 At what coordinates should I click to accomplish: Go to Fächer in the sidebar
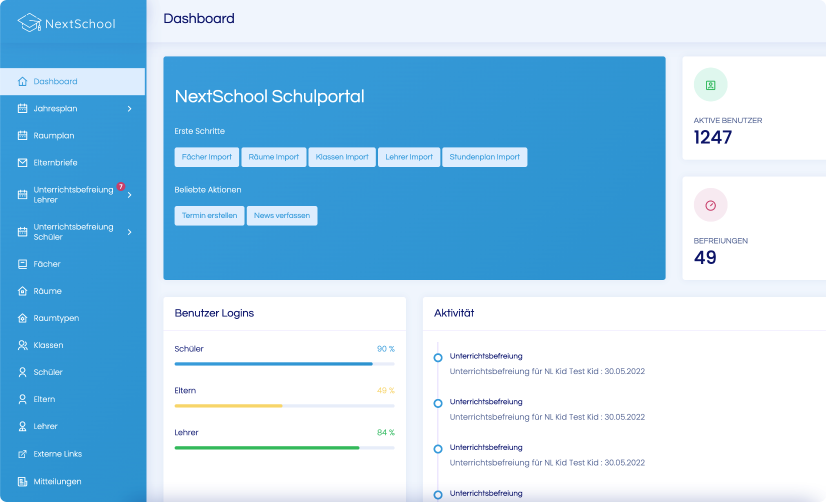(x=47, y=264)
